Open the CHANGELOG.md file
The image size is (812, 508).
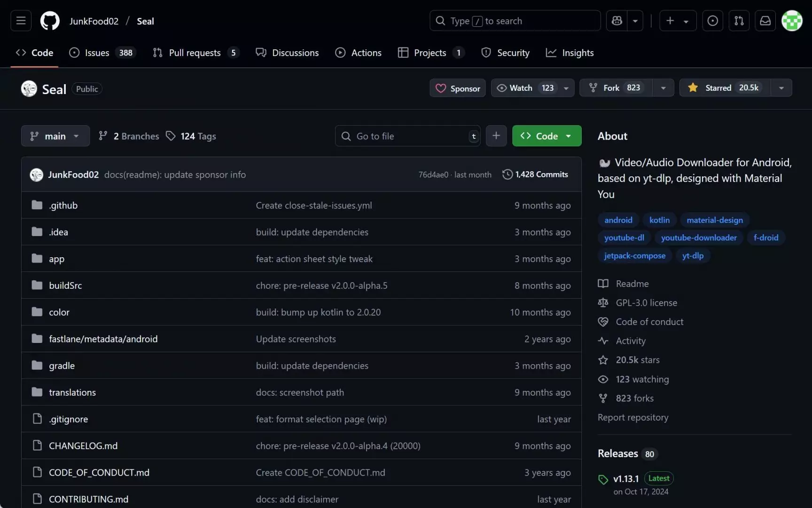click(x=83, y=445)
